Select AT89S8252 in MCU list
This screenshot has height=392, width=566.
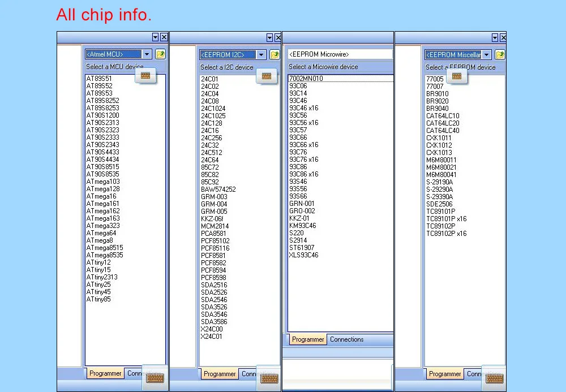(x=102, y=100)
